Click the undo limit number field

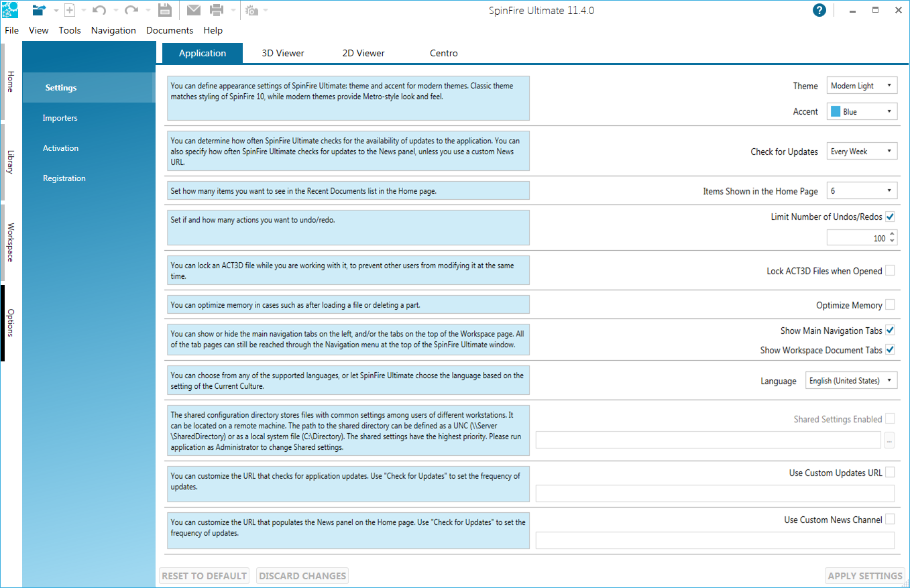[x=857, y=238]
